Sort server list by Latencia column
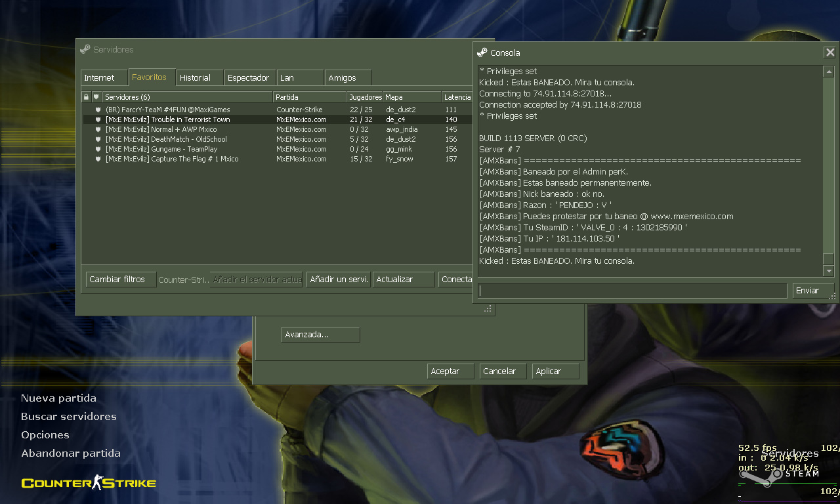This screenshot has width=840, height=504. click(x=457, y=97)
